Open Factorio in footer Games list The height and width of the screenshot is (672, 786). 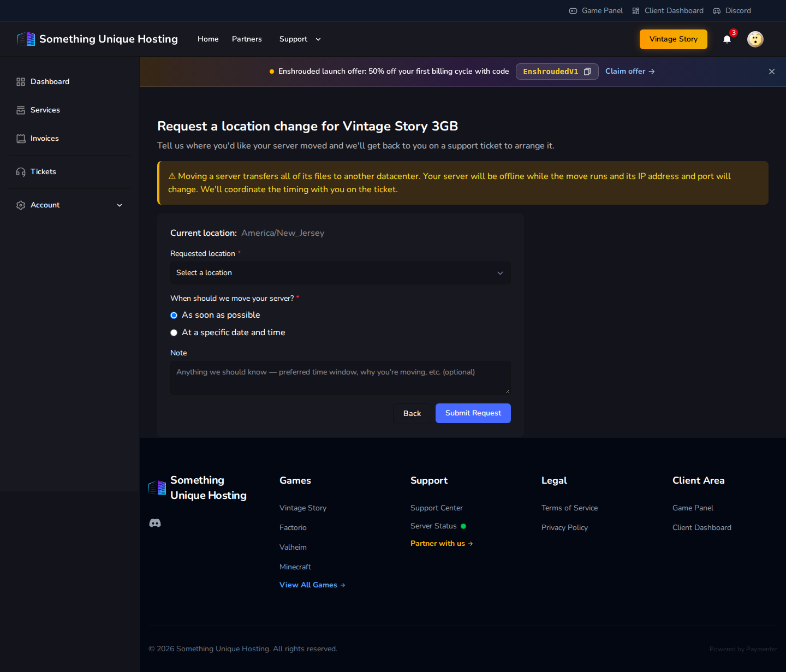click(293, 528)
